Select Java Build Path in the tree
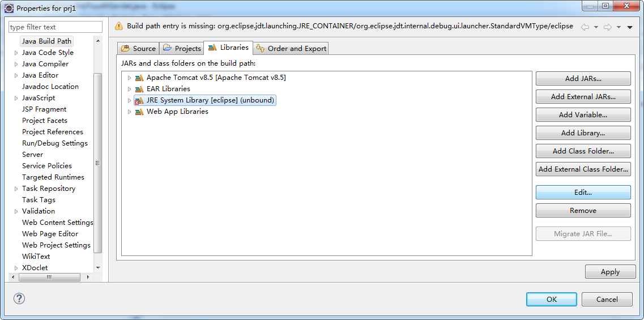Image resolution: width=644 pixels, height=320 pixels. pos(47,41)
